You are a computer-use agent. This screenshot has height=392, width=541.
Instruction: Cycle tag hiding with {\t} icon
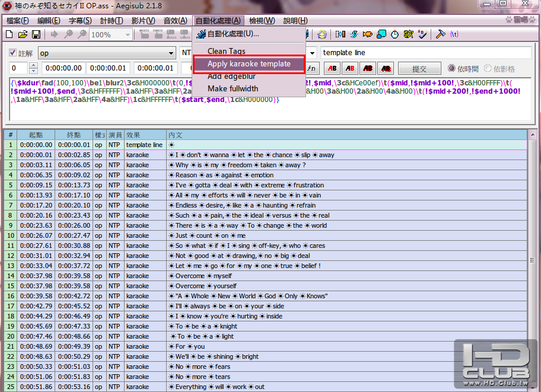(x=454, y=34)
